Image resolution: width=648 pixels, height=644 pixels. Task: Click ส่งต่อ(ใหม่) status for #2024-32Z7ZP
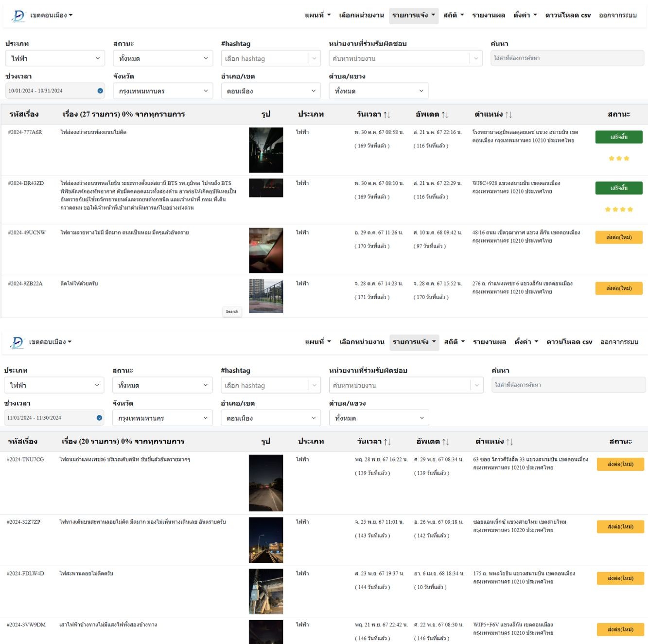point(620,527)
